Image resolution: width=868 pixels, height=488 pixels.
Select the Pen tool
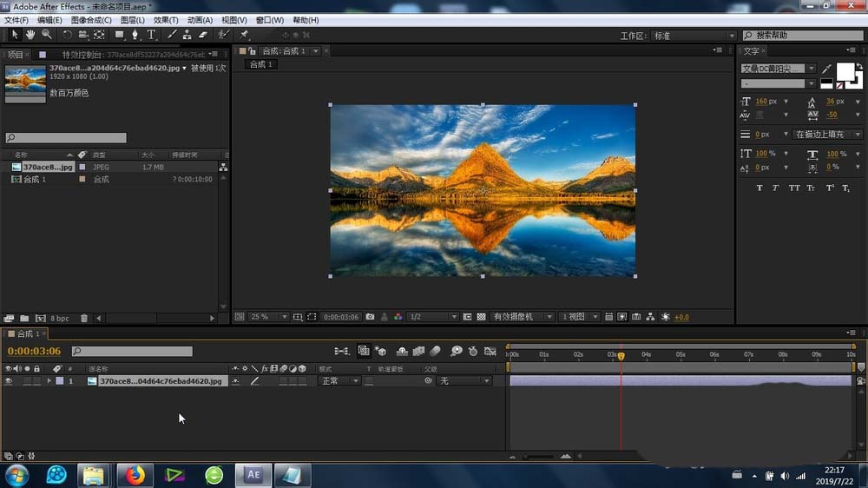[x=135, y=35]
